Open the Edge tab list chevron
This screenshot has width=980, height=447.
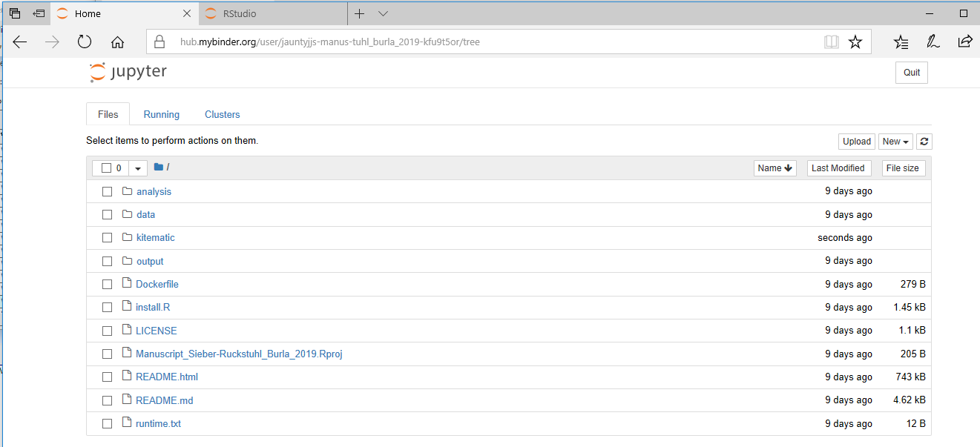tap(383, 13)
